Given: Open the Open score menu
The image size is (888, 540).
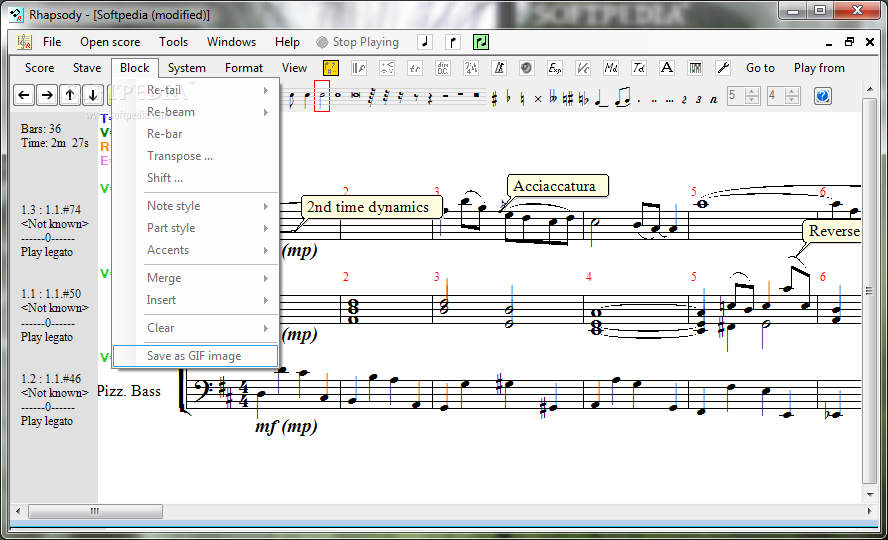Looking at the screenshot, I should (x=110, y=42).
